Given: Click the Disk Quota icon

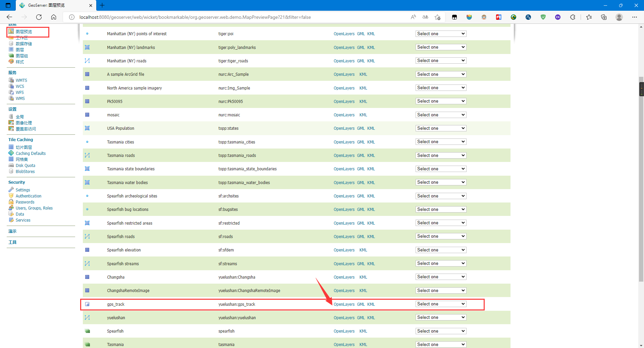Looking at the screenshot, I should pos(11,165).
